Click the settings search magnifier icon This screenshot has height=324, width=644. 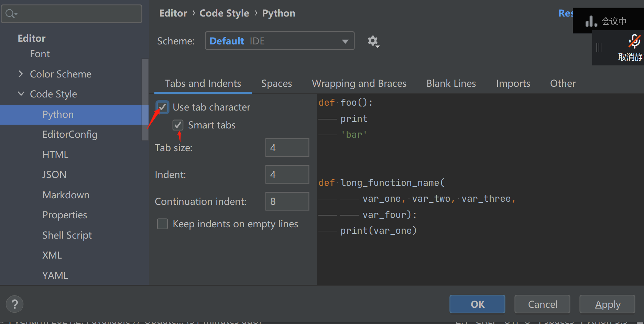point(11,14)
